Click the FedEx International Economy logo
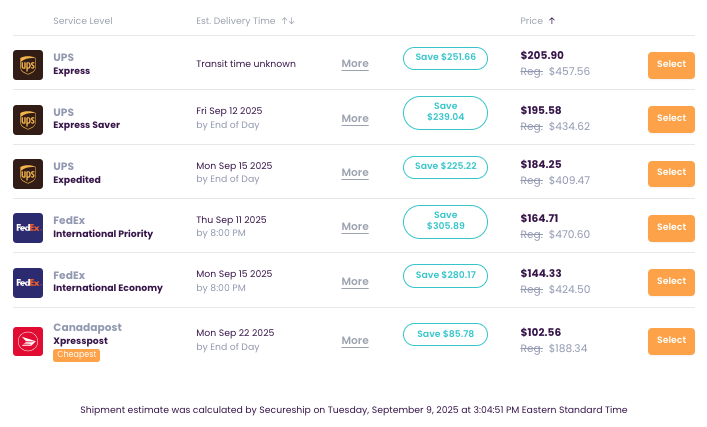Image resolution: width=707 pixels, height=427 pixels. [x=27, y=282]
